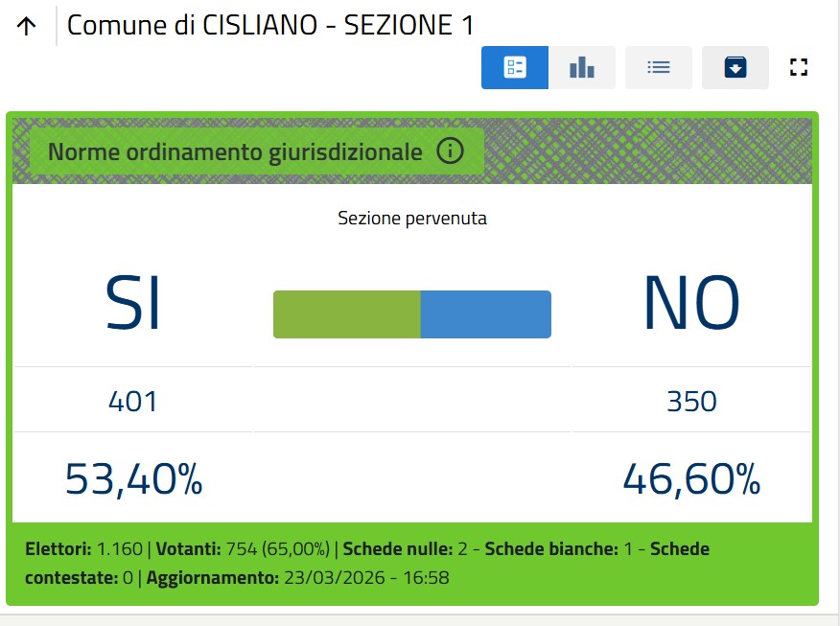Open the list view of results
This screenshot has height=626, width=840.
pyautogui.click(x=659, y=67)
